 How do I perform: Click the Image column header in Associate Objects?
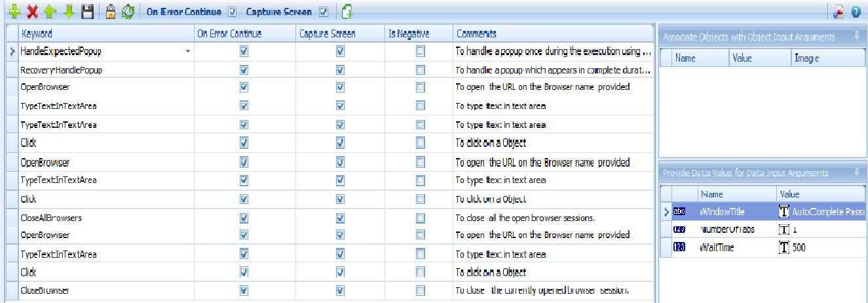(x=828, y=58)
